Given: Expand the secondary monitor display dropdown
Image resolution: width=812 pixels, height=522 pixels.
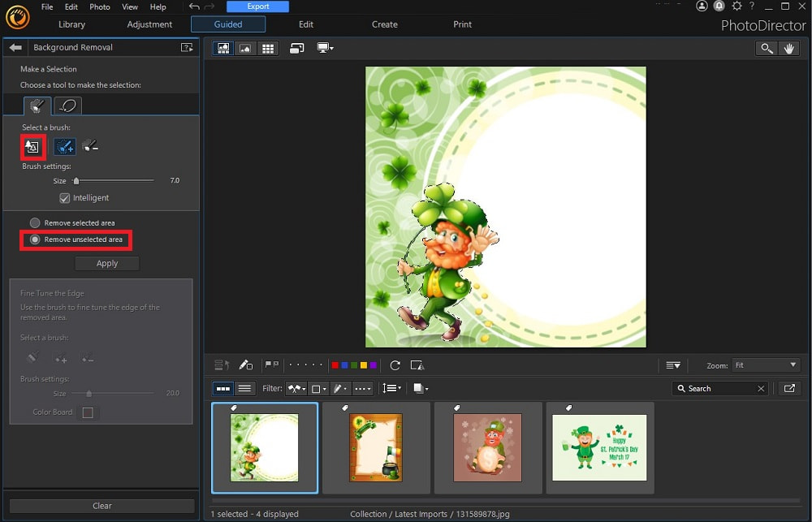Looking at the screenshot, I should pyautogui.click(x=326, y=48).
